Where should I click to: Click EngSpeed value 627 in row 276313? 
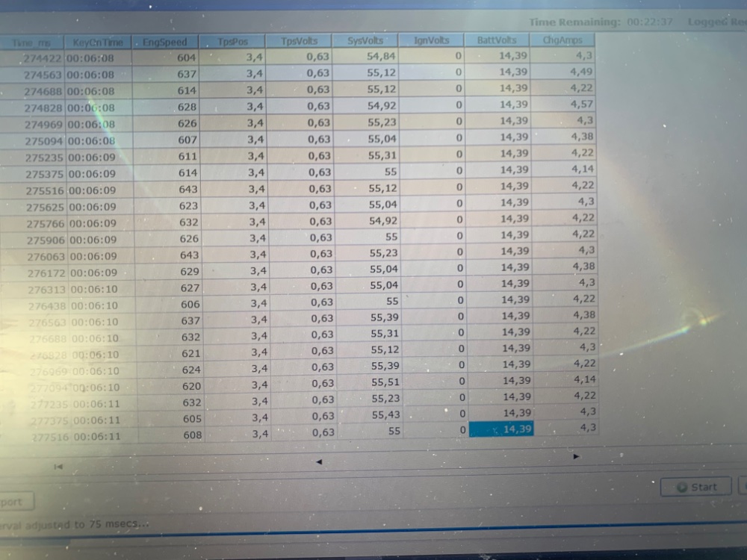pyautogui.click(x=169, y=288)
